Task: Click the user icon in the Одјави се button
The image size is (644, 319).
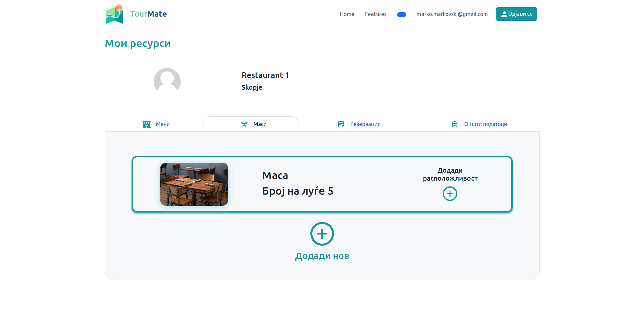Action: 504,14
